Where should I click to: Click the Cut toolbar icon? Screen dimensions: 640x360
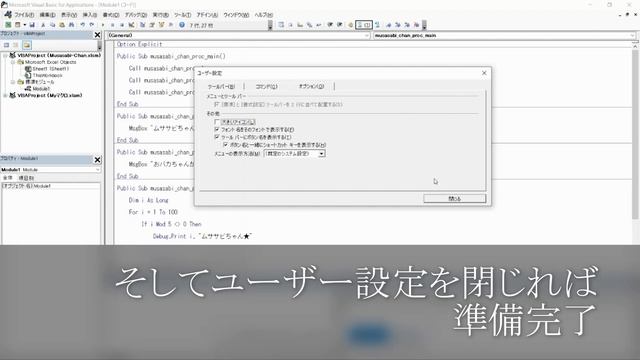click(43, 25)
